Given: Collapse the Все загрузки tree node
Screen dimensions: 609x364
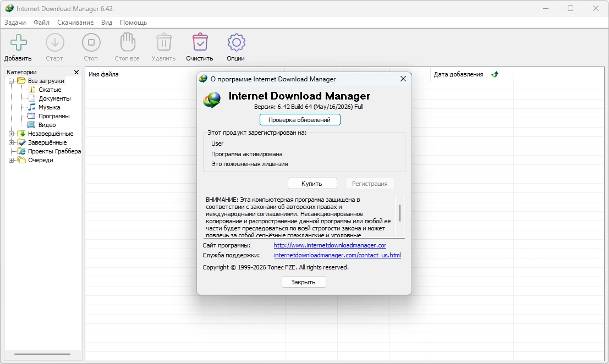Looking at the screenshot, I should (x=11, y=81).
